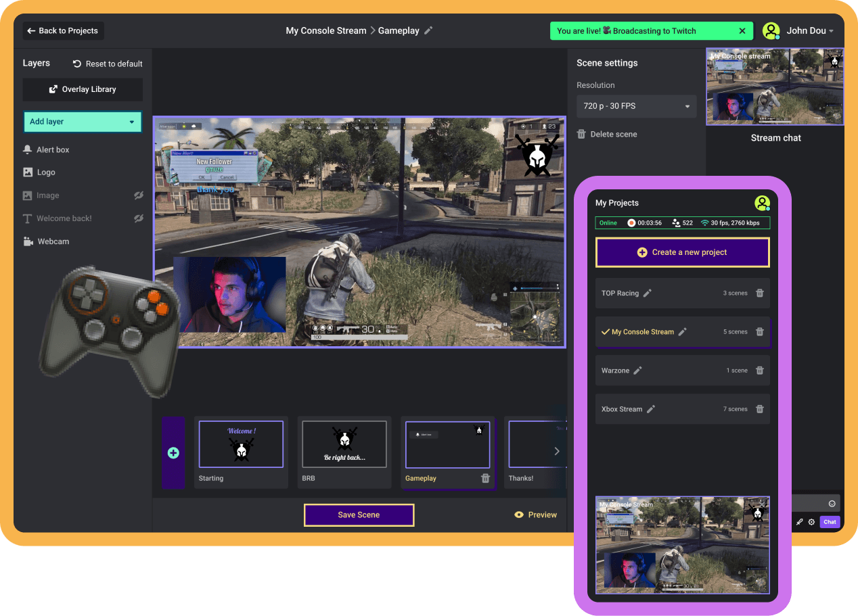Click the profile avatar in My Projects panel

click(x=763, y=203)
